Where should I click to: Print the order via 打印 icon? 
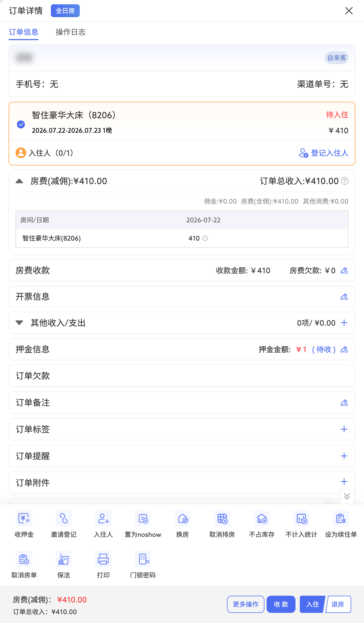103,559
